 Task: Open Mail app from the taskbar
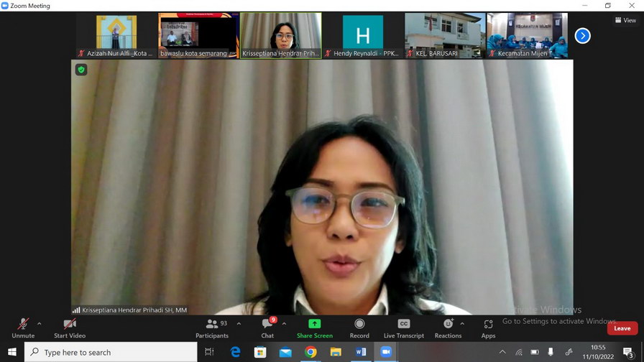[x=285, y=352]
